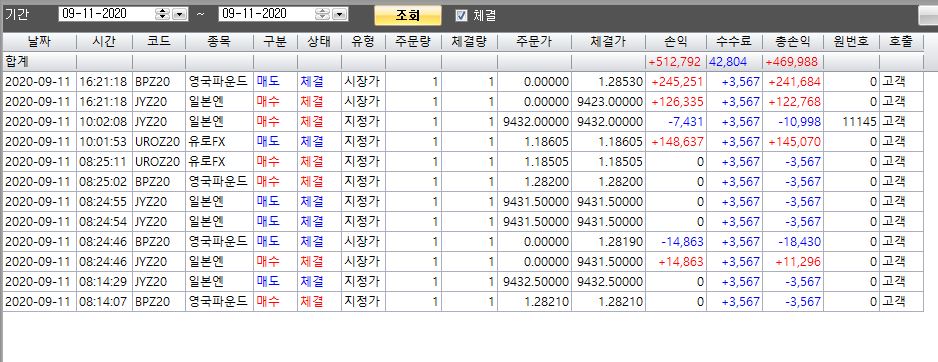
Task: Click the 종목 column header
Action: [x=220, y=42]
